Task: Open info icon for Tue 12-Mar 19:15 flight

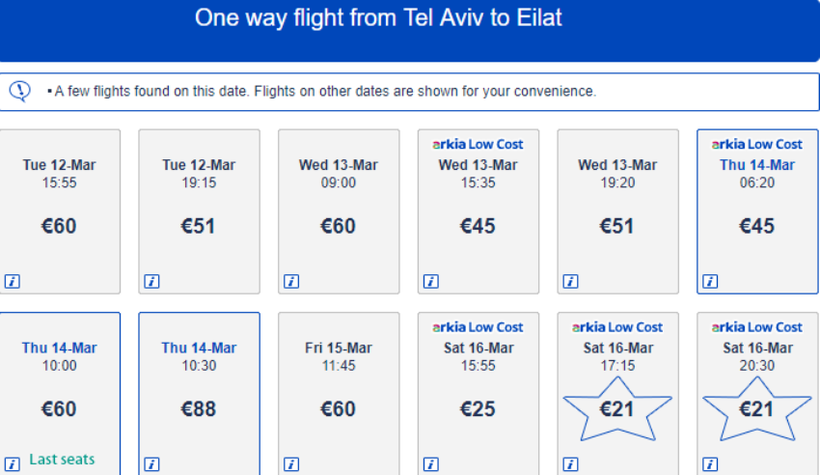Action: tap(152, 281)
